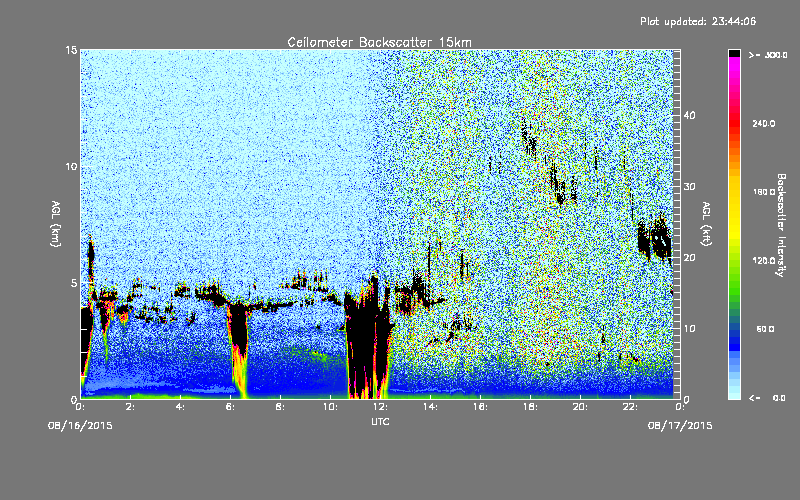Click the "14:" hour tick on the UTC axis
Screen dimensions: 800x500
[430, 407]
